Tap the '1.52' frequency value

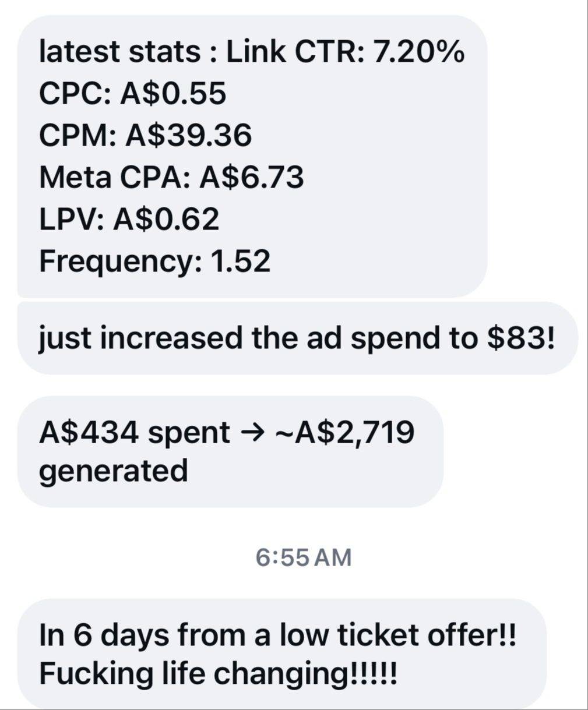[241, 261]
